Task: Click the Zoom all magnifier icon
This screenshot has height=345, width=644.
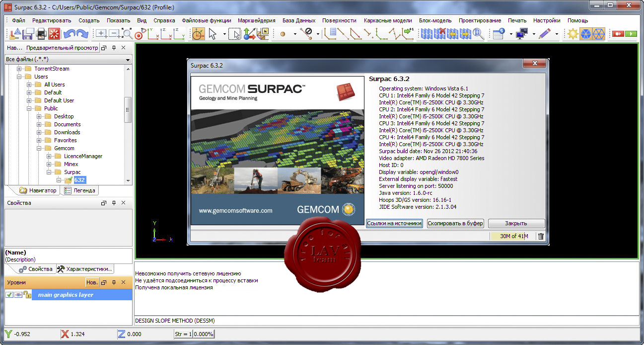Action: pyautogui.click(x=128, y=34)
